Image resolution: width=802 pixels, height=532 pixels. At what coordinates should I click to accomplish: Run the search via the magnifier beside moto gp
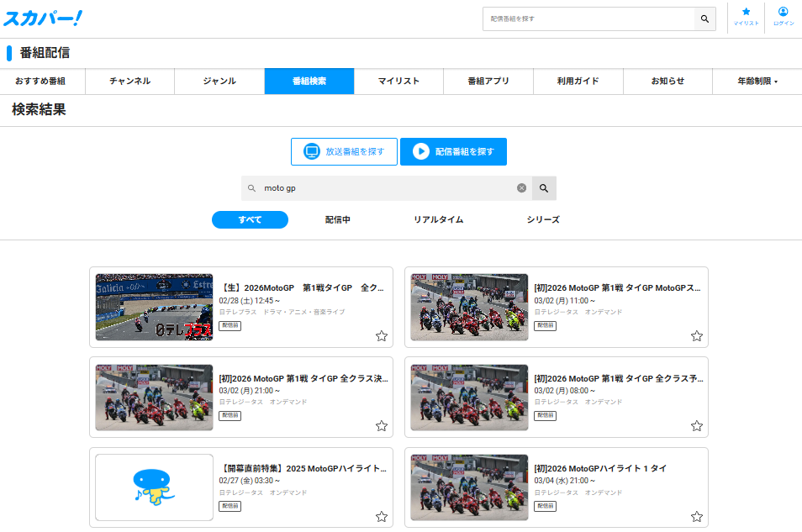[x=543, y=187]
